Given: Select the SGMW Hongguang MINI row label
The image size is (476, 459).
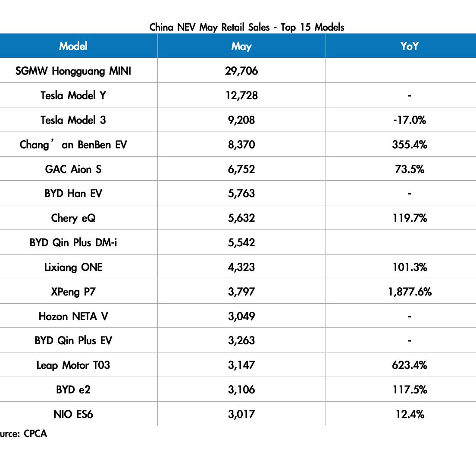Looking at the screenshot, I should (x=73, y=71).
